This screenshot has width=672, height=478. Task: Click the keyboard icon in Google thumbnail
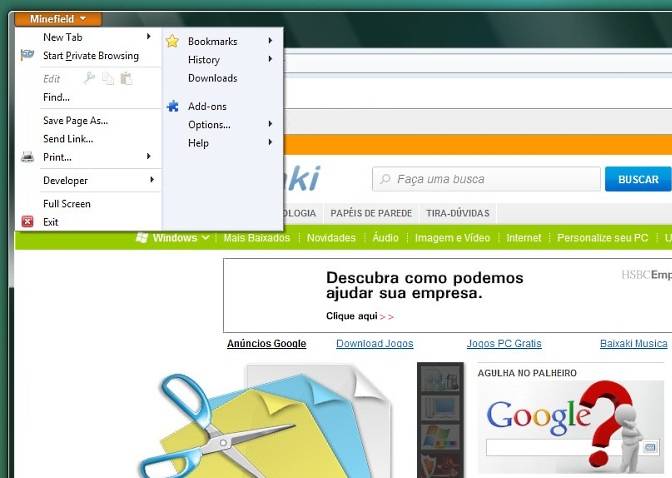point(650,448)
